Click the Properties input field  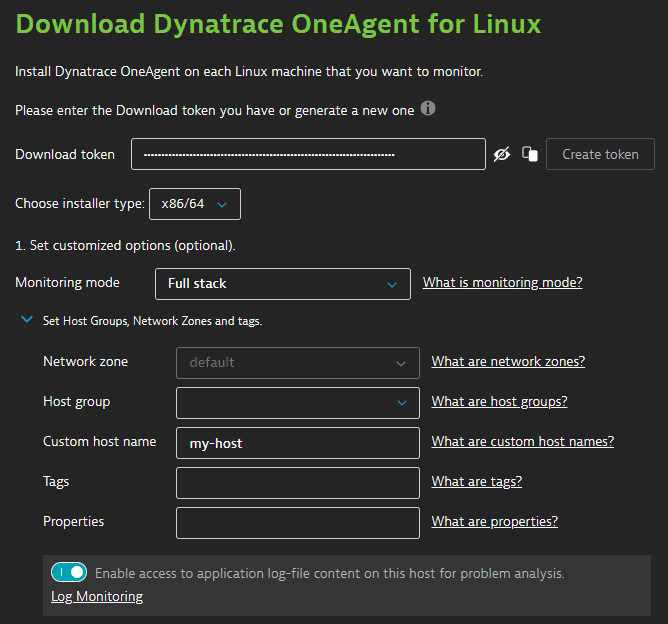click(298, 523)
